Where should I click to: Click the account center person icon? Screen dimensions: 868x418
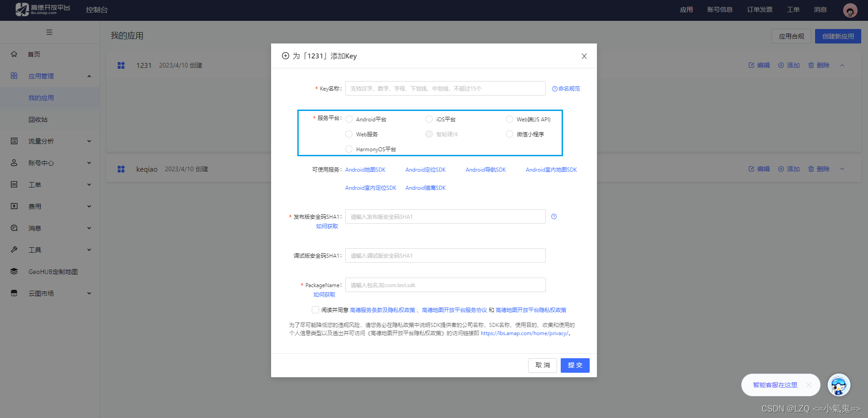coord(14,163)
